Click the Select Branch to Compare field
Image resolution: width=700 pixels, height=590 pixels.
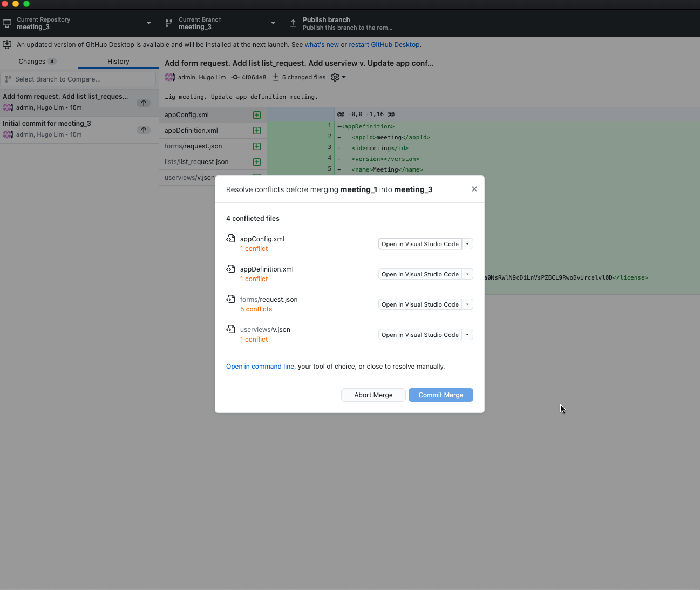point(78,79)
